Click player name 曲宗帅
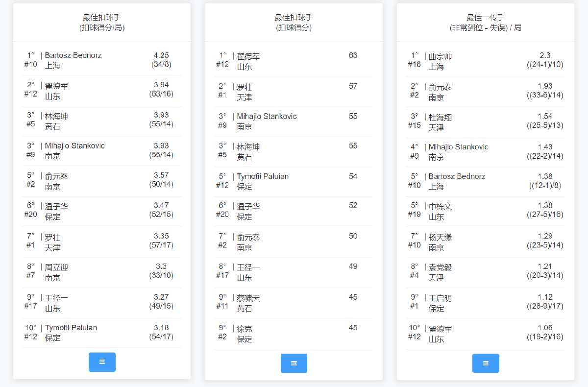The height and width of the screenshot is (387, 588). tap(440, 57)
